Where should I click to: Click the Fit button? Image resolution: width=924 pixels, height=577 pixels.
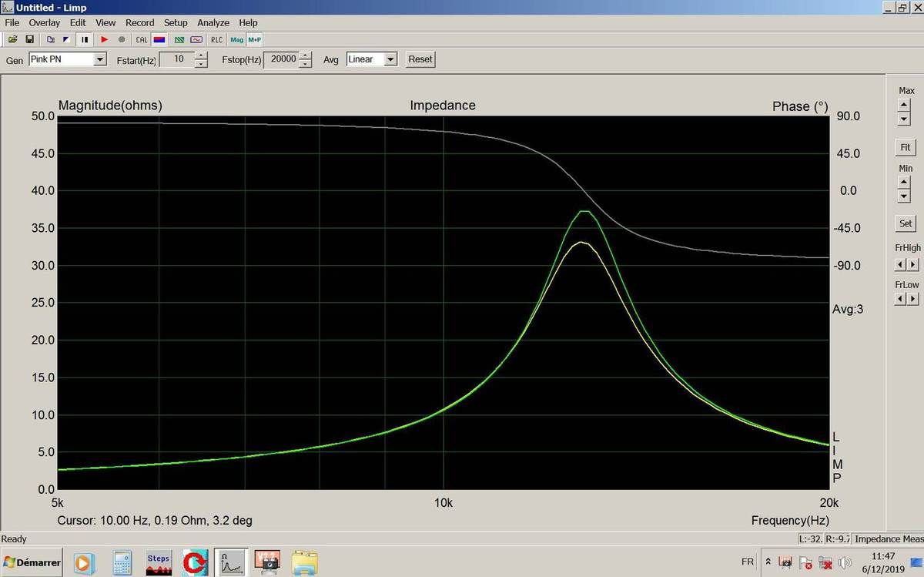click(906, 147)
